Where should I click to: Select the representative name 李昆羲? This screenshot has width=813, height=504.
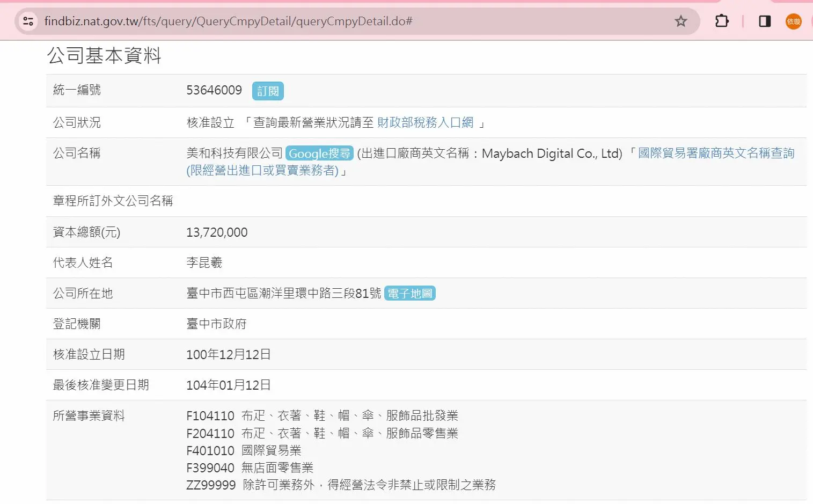point(204,263)
